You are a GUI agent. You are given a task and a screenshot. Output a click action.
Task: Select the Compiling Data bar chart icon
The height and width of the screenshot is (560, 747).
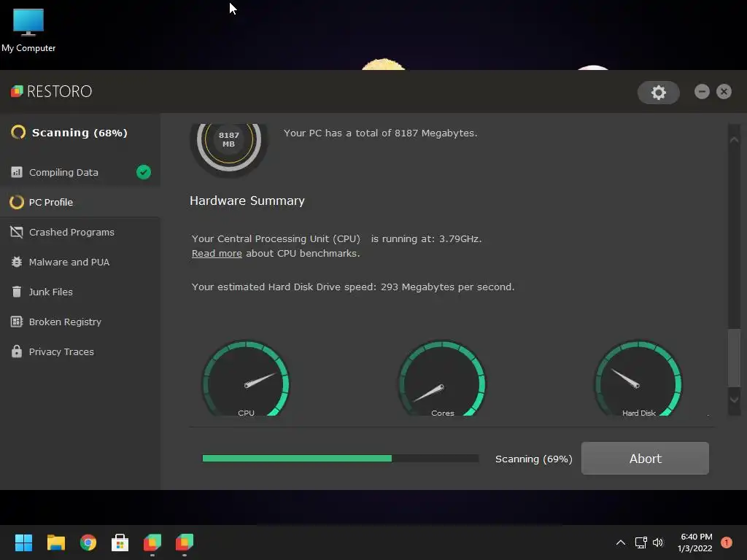[17, 172]
